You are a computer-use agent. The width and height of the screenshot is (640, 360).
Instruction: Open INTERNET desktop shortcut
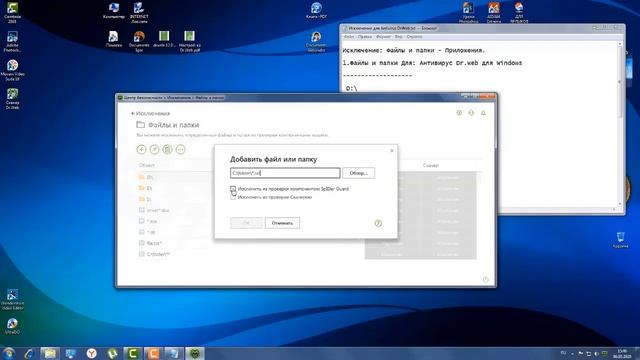click(139, 12)
